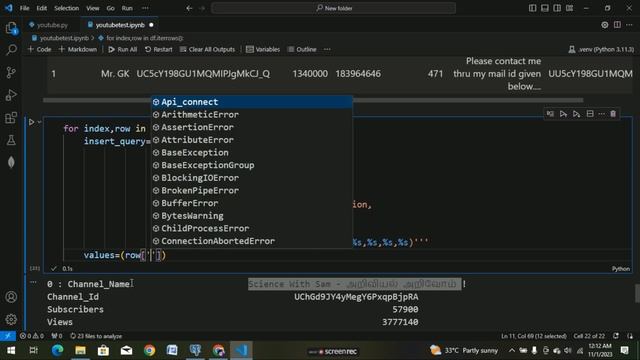The height and width of the screenshot is (360, 640).
Task: Delete the cell with trash icon
Action: pyautogui.click(x=613, y=114)
